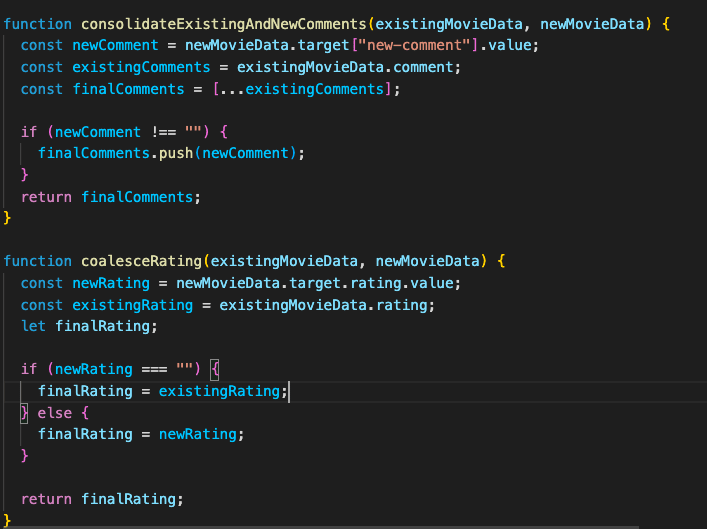Click newComment in its const declaration
The height and width of the screenshot is (529, 707).
(x=115, y=45)
